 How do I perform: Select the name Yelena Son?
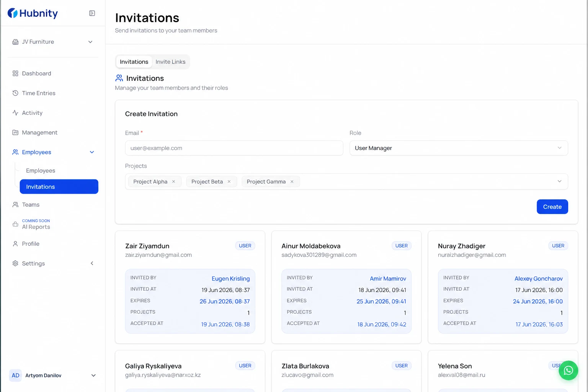pos(455,366)
